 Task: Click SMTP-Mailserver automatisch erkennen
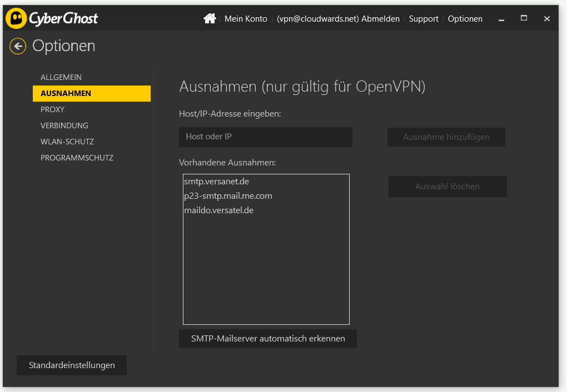(x=268, y=339)
